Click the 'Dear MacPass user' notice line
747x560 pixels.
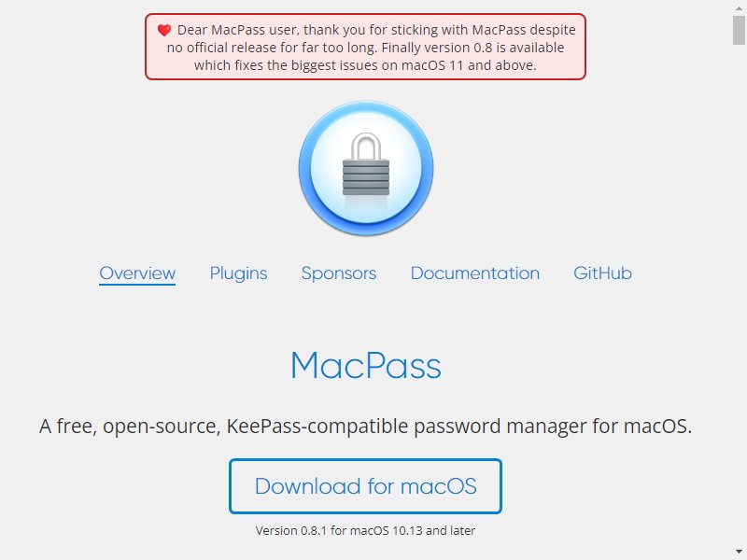pyautogui.click(x=376, y=30)
